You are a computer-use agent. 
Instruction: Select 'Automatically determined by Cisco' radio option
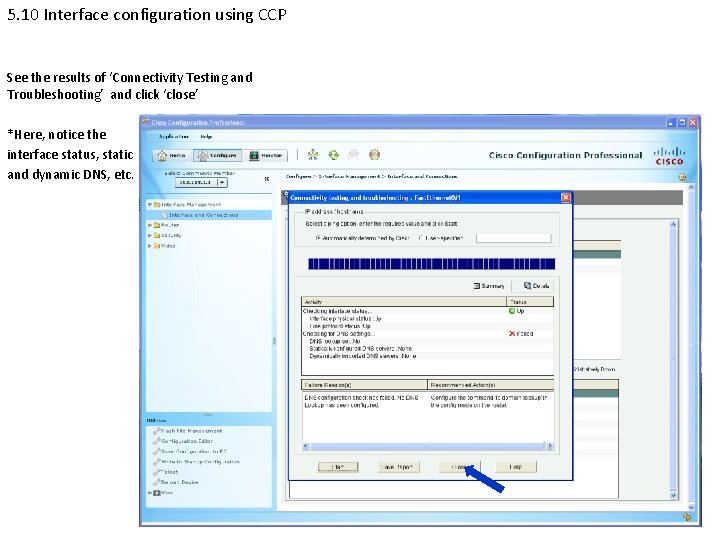[x=318, y=238]
